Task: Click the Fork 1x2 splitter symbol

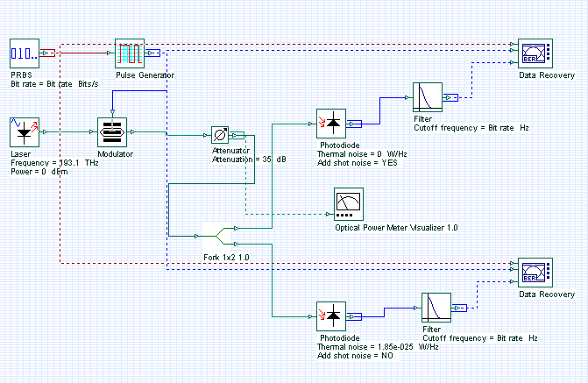Action: (x=218, y=236)
